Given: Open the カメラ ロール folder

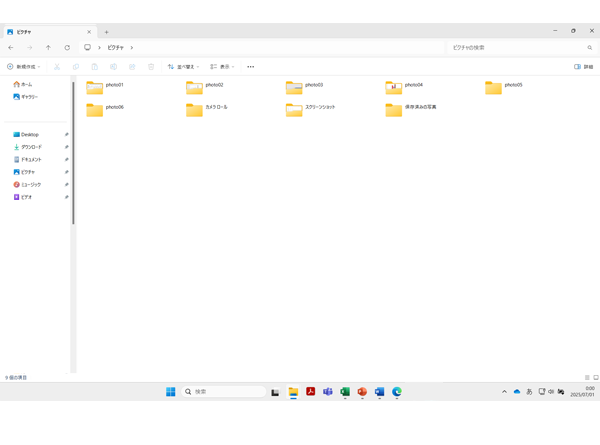Looking at the screenshot, I should pyautogui.click(x=195, y=108).
